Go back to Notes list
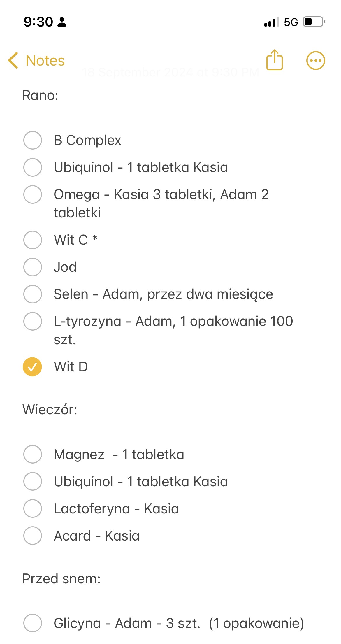Image resolution: width=341 pixels, height=644 pixels. tap(45, 61)
